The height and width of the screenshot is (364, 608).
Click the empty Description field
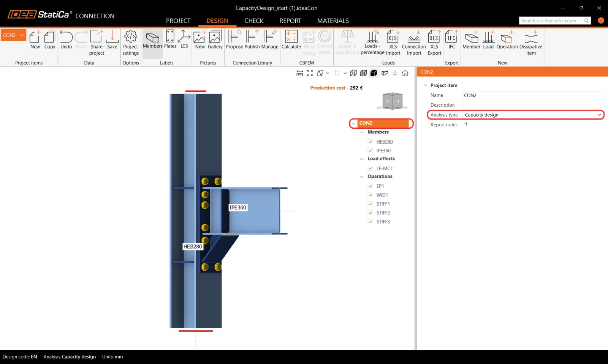coord(533,105)
